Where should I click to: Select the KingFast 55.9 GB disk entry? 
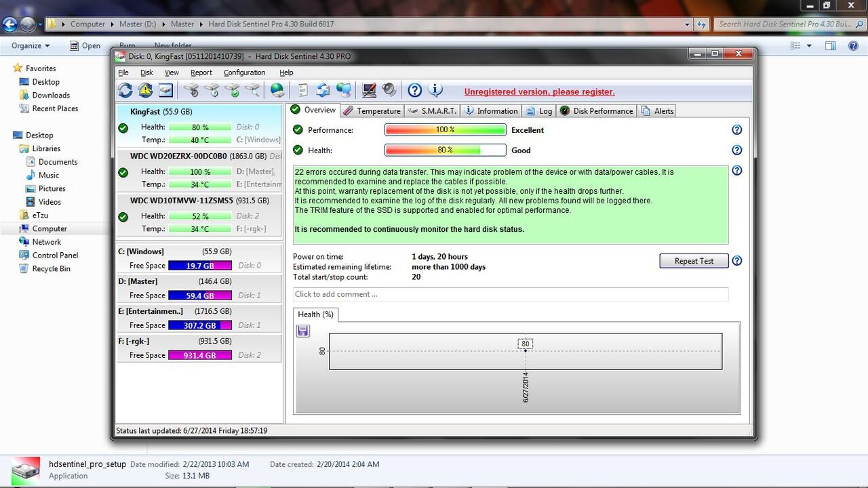click(199, 125)
